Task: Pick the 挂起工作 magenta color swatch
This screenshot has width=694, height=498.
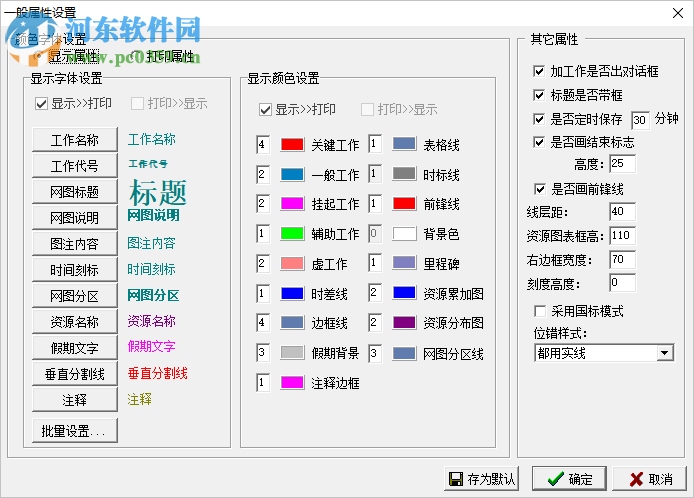Action: (x=292, y=204)
